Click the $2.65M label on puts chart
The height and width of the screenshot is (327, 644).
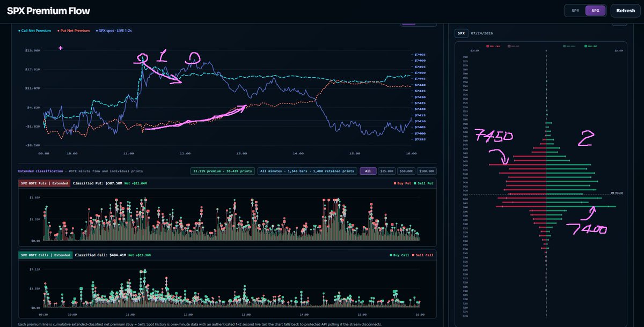pos(35,198)
